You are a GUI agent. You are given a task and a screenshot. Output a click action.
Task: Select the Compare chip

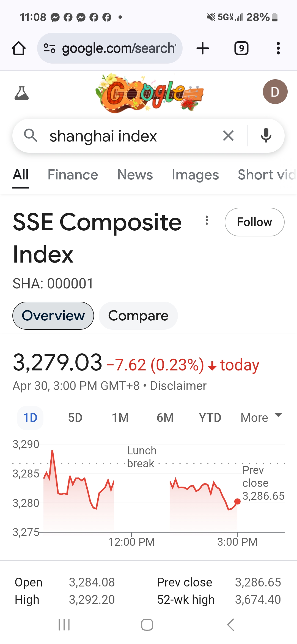click(x=138, y=316)
